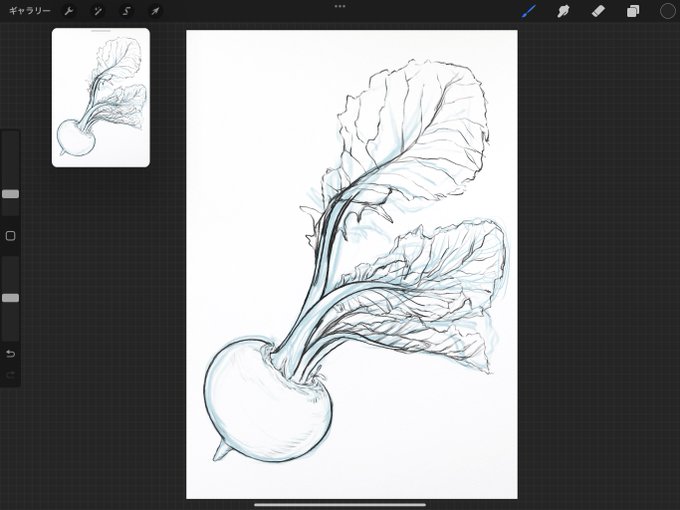Image resolution: width=680 pixels, height=510 pixels.
Task: Redo the last undone stroke
Action: [x=10, y=374]
